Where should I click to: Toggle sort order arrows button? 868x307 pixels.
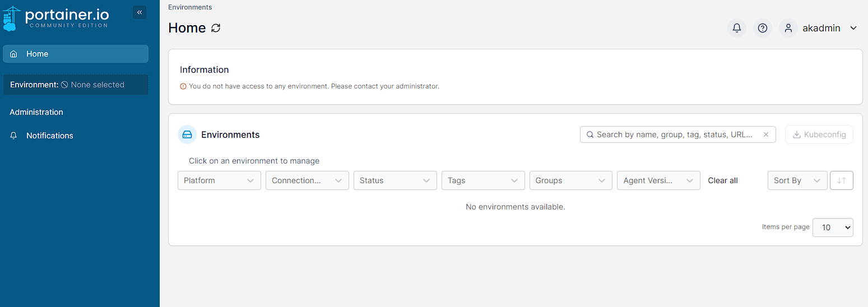point(842,180)
